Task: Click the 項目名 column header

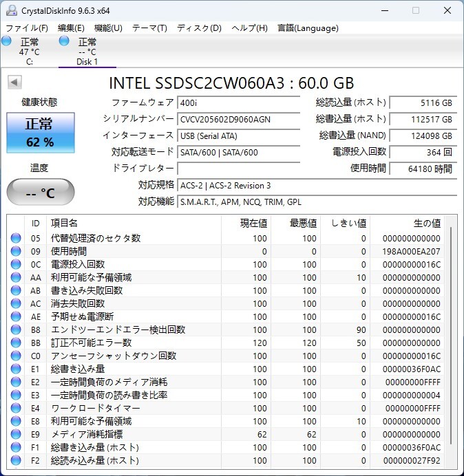Action: click(x=134, y=224)
